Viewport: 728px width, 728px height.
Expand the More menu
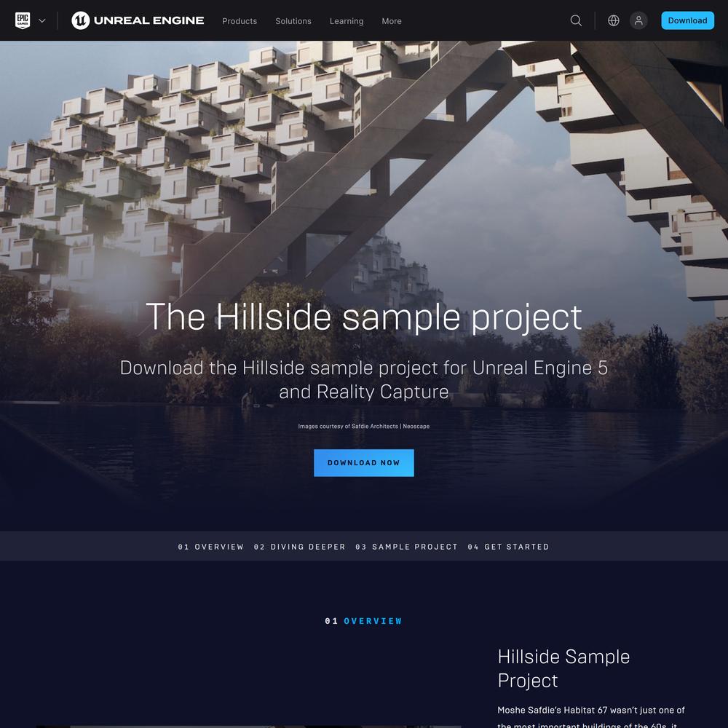392,21
